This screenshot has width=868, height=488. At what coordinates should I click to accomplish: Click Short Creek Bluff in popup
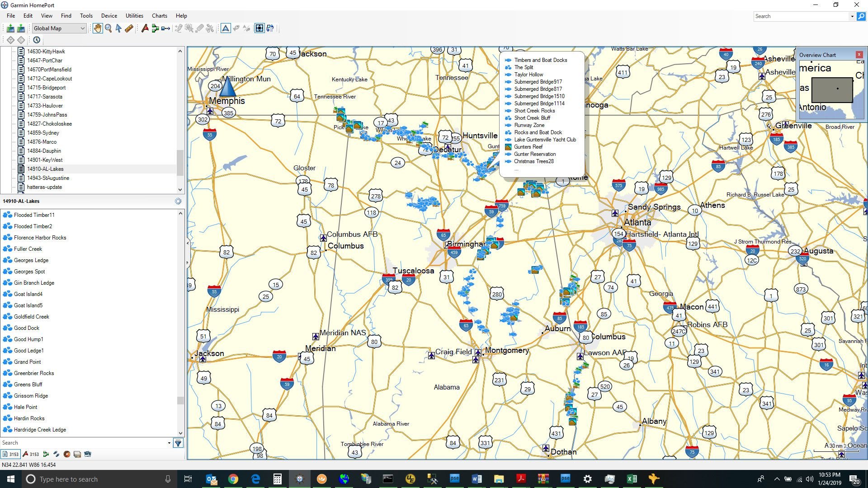tap(532, 118)
